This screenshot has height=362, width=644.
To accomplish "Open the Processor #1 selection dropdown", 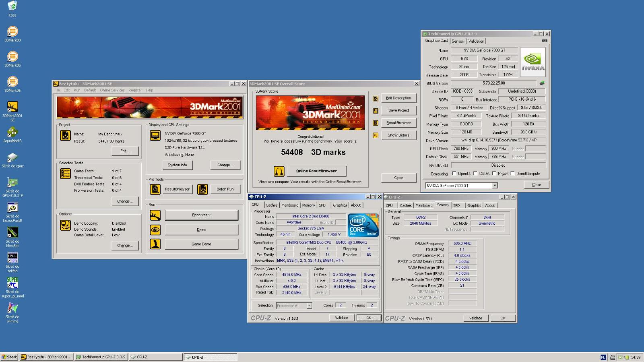I will tap(309, 306).
